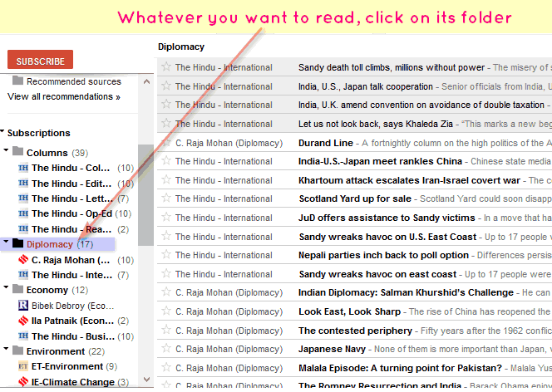Click Ila Patnaik feed icon
The image size is (552, 392).
23,321
